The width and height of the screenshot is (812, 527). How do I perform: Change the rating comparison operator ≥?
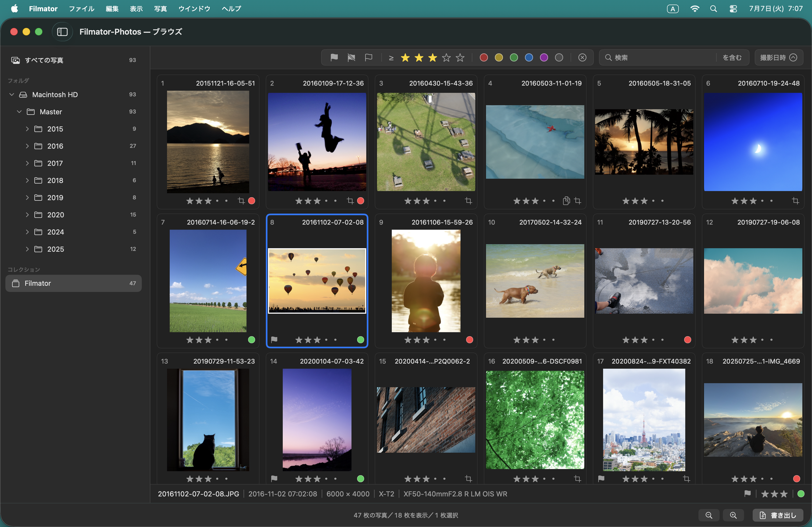[x=391, y=58]
